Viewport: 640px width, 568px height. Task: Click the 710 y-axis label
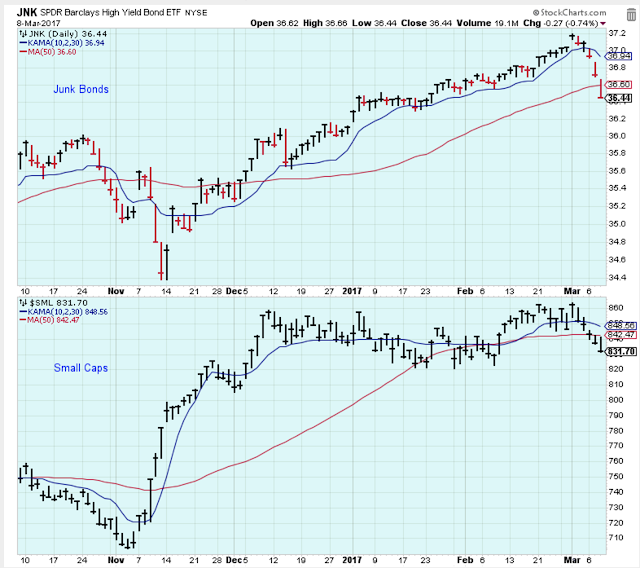[616, 538]
